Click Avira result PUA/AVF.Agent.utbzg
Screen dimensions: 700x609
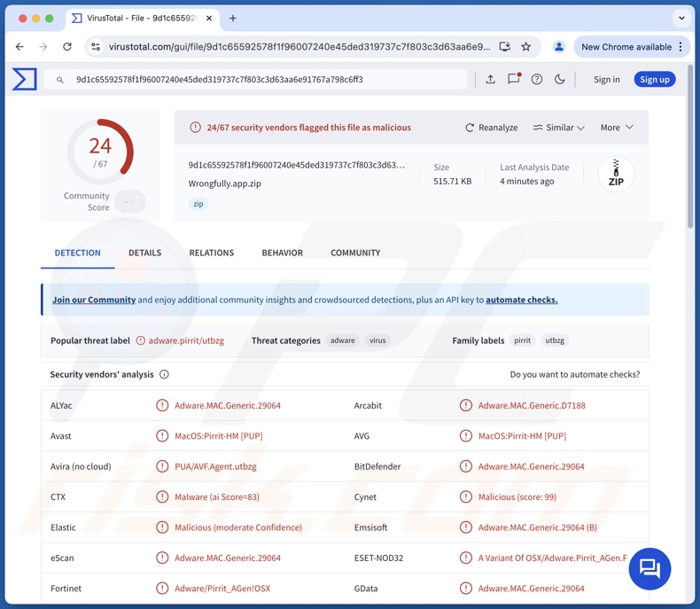pos(215,466)
